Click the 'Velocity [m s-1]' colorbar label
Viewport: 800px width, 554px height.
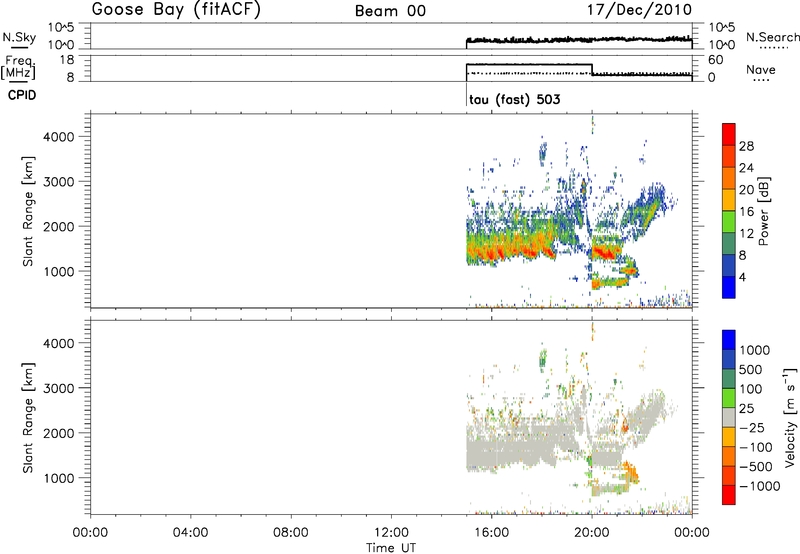(x=790, y=417)
